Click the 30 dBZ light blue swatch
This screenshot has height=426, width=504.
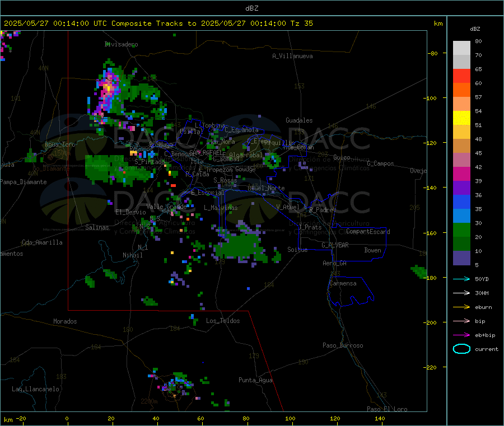(x=461, y=216)
